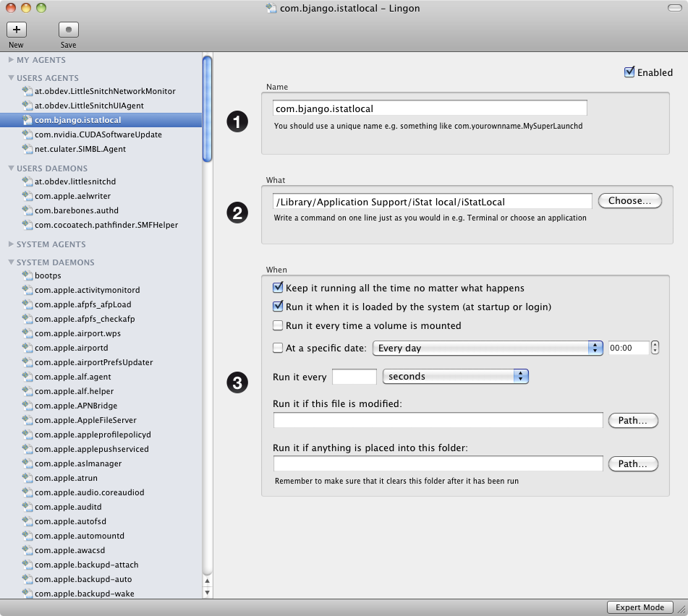
Task: Expand the MY AGENTS section
Action: [x=11, y=59]
